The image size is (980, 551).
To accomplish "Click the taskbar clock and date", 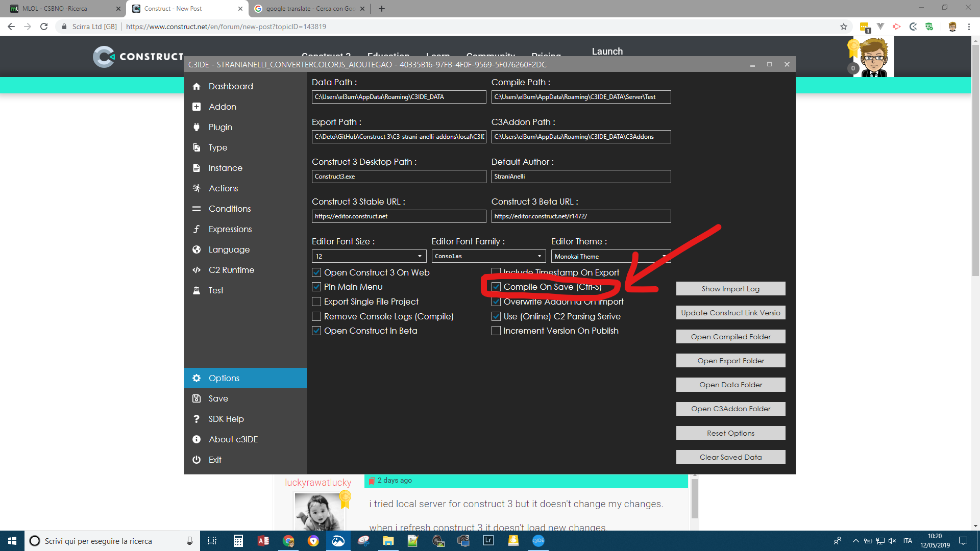I will coord(935,541).
